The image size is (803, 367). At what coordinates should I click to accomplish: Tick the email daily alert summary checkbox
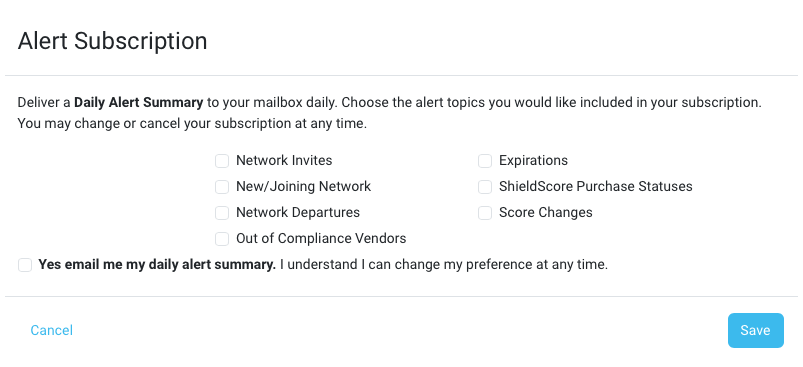click(x=25, y=265)
